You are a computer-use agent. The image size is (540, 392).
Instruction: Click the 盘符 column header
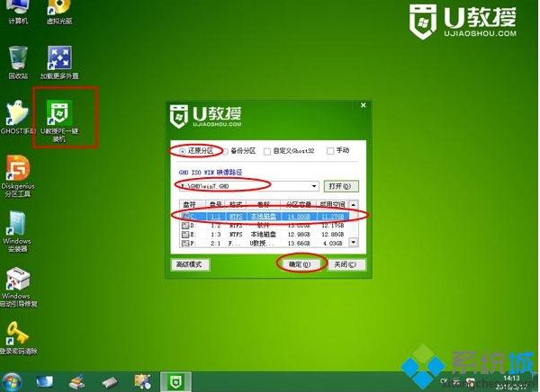pos(193,204)
